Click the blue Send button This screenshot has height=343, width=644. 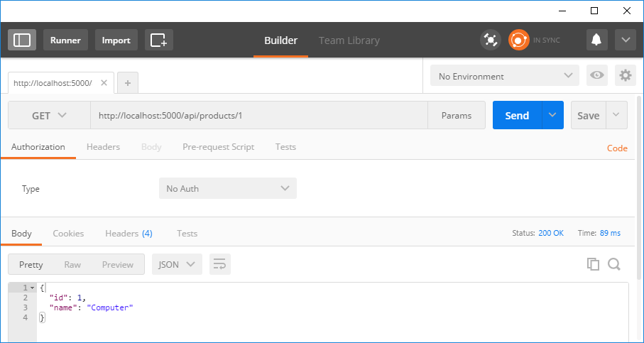tap(516, 115)
